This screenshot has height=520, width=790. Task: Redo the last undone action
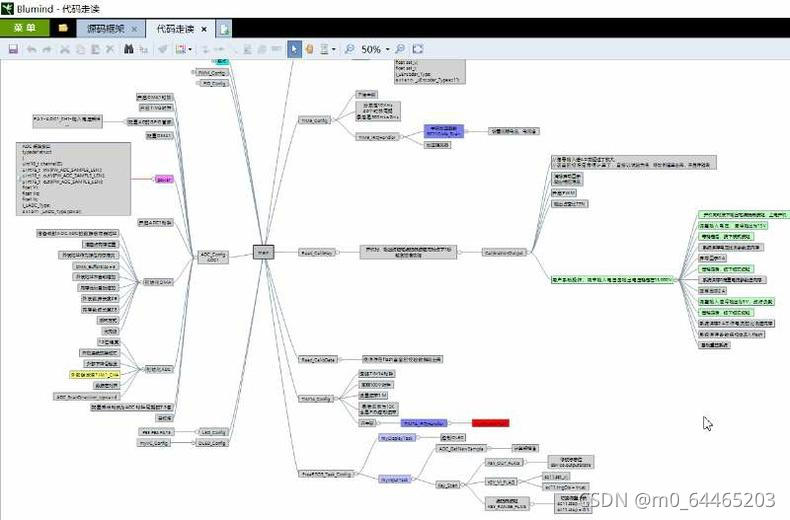click(47, 49)
